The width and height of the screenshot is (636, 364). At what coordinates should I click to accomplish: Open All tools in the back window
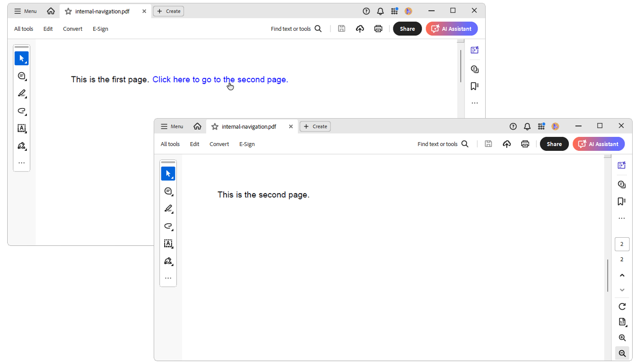tap(24, 29)
